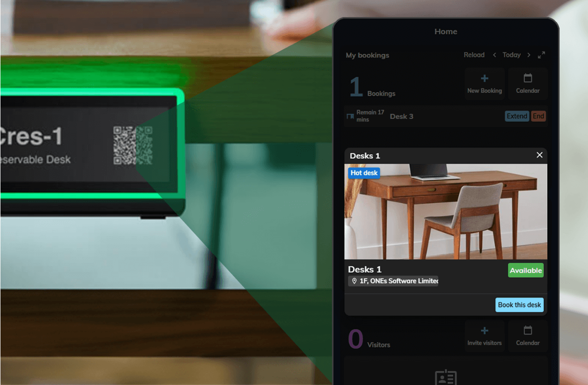Viewport: 588px width, 385px height.
Task: Click the Invite visitors plus icon
Action: (485, 330)
